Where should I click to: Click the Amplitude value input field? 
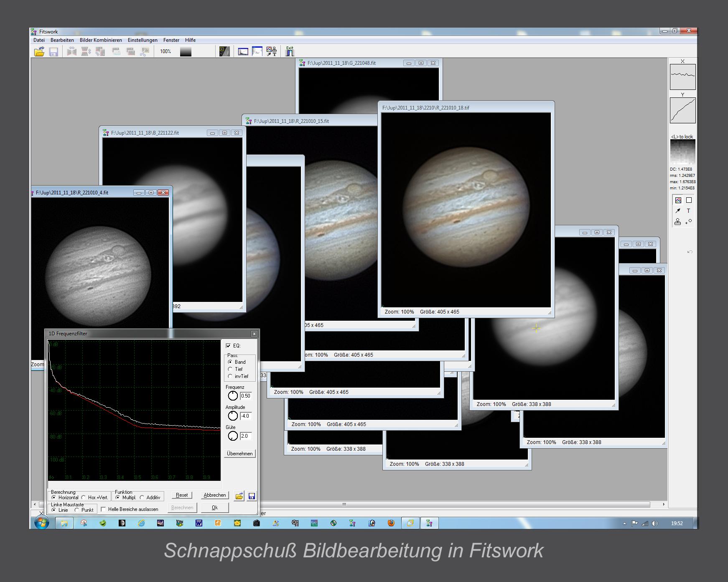click(x=246, y=416)
